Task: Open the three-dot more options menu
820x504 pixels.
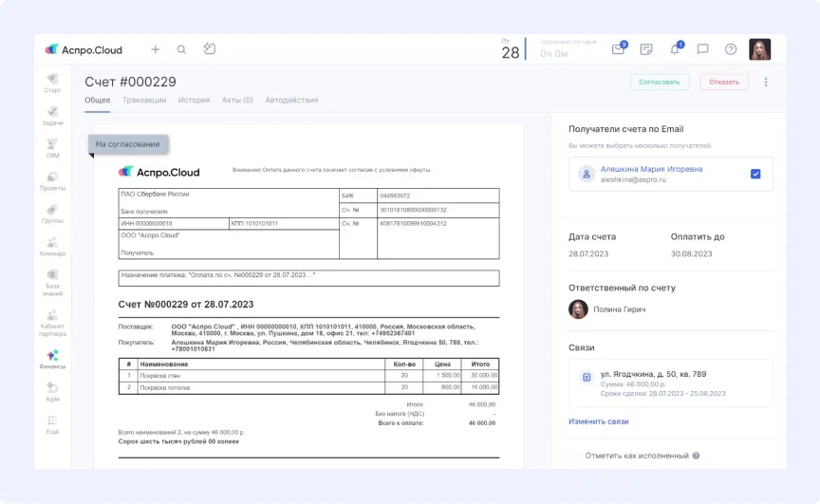Action: click(x=766, y=82)
